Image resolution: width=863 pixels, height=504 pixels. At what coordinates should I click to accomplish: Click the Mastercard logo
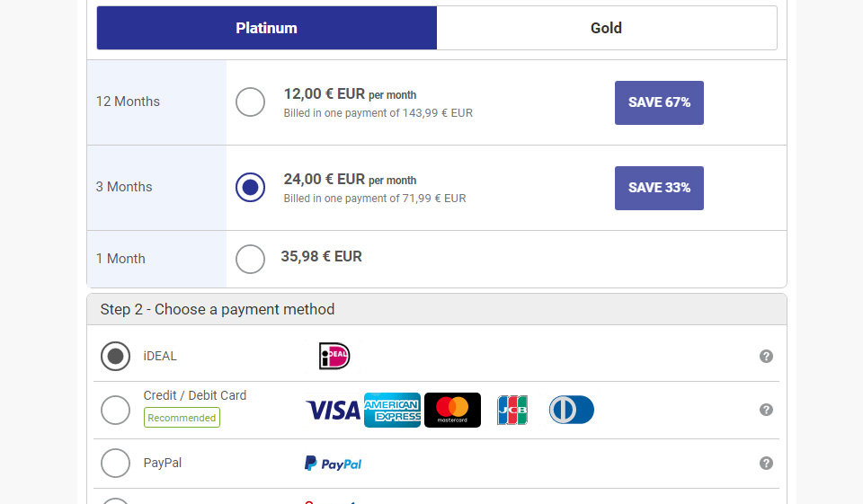click(452, 411)
